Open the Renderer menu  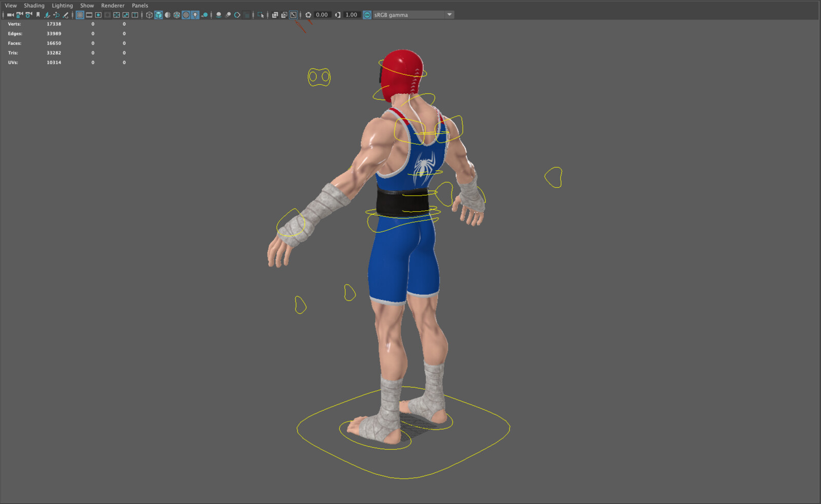[x=113, y=6]
